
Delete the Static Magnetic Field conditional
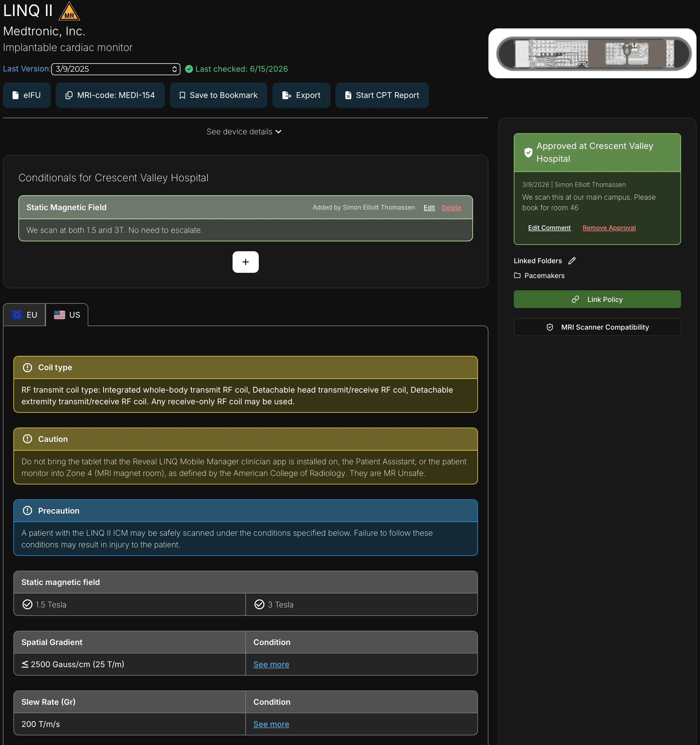[451, 208]
